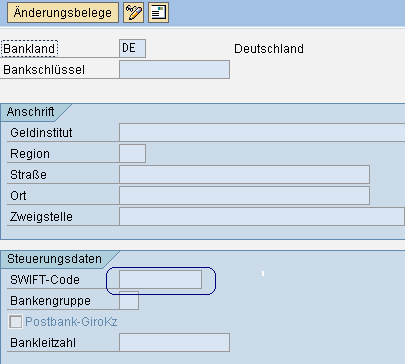Viewport: 405px width, 364px height.
Task: Click the Zweigstelle label text
Action: click(41, 217)
